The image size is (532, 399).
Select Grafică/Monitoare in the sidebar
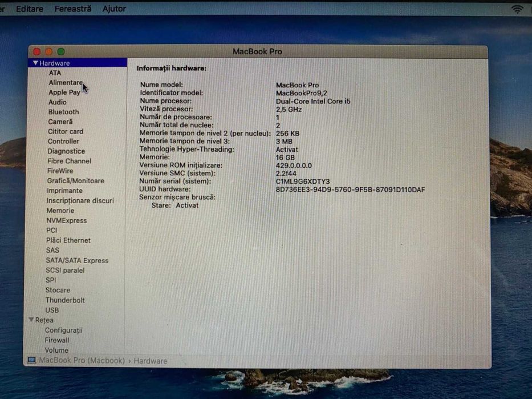click(75, 180)
